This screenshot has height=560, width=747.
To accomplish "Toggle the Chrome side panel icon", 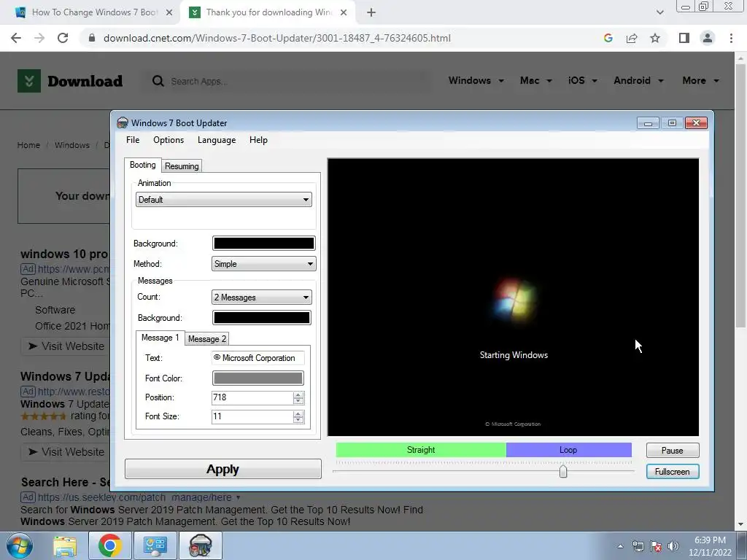I will coord(684,38).
